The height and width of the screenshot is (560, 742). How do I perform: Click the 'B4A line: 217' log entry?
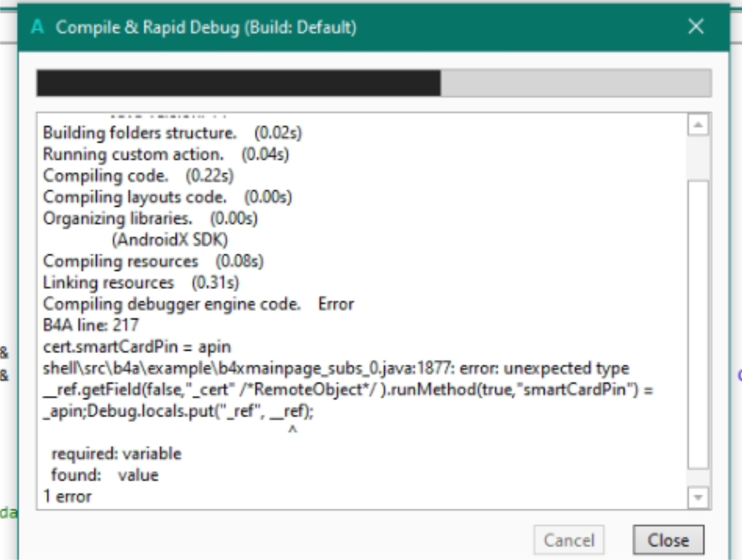[91, 325]
